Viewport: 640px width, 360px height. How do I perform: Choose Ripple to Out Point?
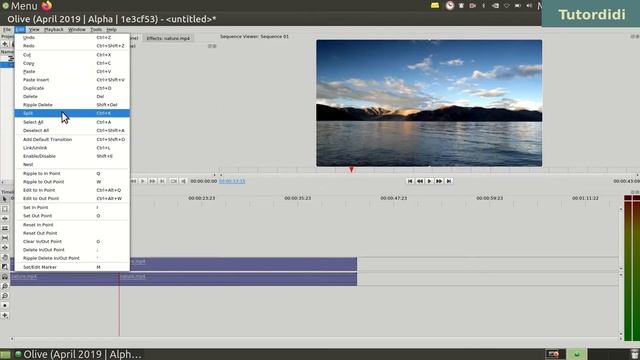point(72,182)
